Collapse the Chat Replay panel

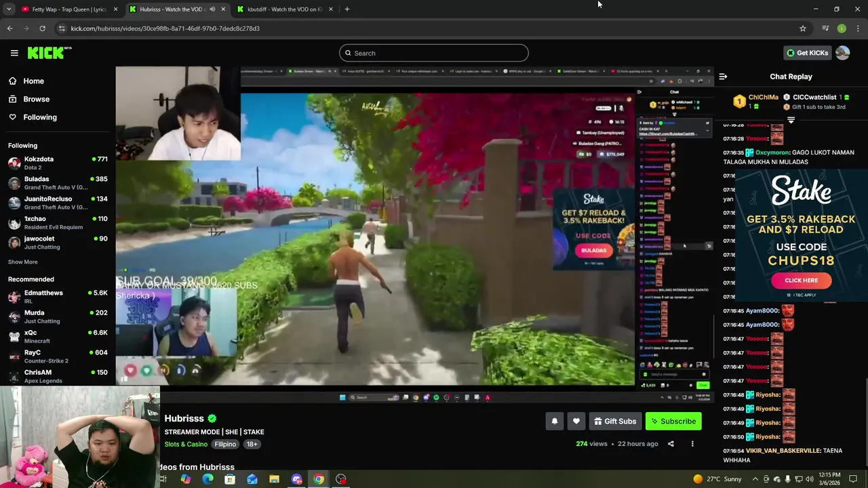(x=723, y=77)
